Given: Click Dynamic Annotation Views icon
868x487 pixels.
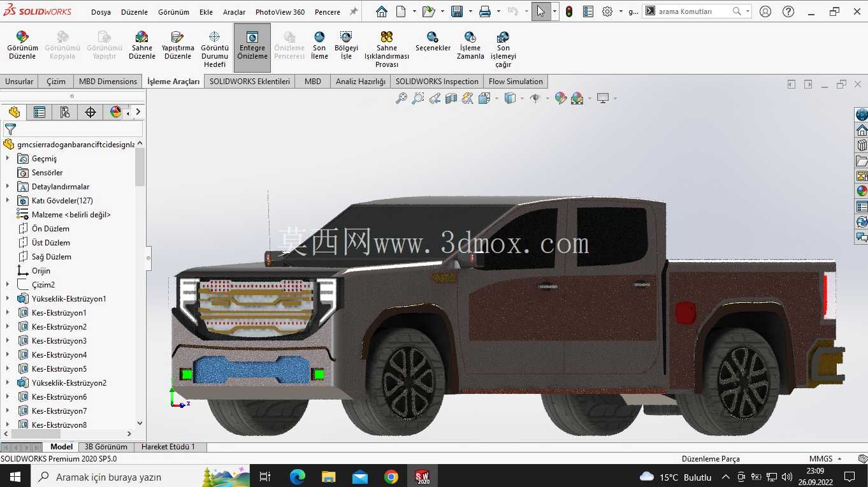Looking at the screenshot, I should (468, 98).
